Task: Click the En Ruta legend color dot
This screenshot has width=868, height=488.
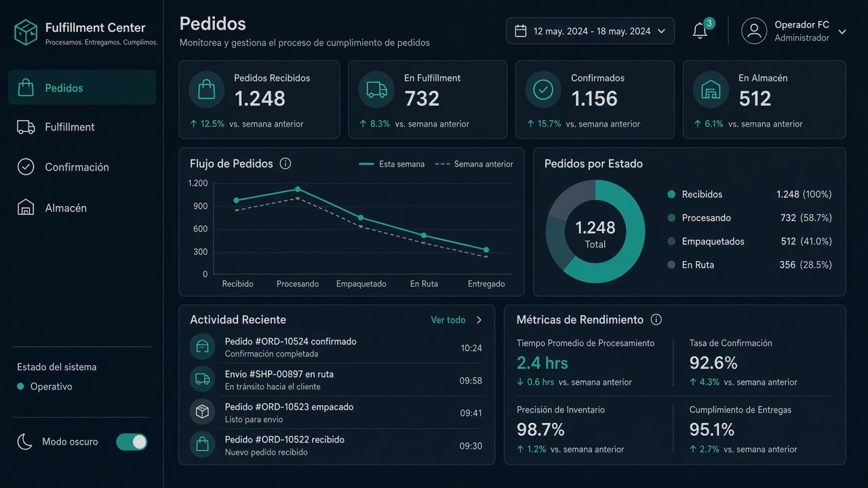Action: pyautogui.click(x=671, y=265)
